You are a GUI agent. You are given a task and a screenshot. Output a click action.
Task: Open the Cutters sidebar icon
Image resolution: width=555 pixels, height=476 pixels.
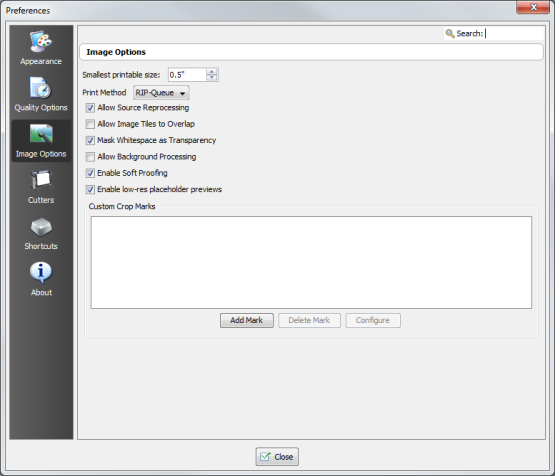click(41, 180)
